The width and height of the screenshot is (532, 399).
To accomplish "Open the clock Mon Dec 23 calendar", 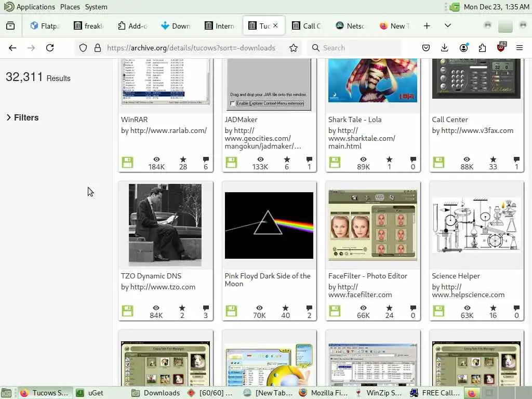I will [x=496, y=7].
